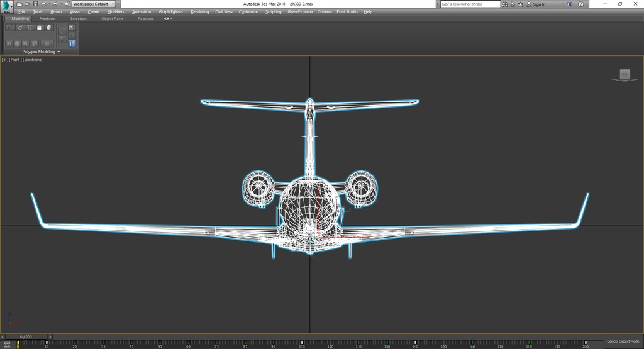The height and width of the screenshot is (349, 644).
Task: Click the 0 / 200 time slider
Action: 26,337
